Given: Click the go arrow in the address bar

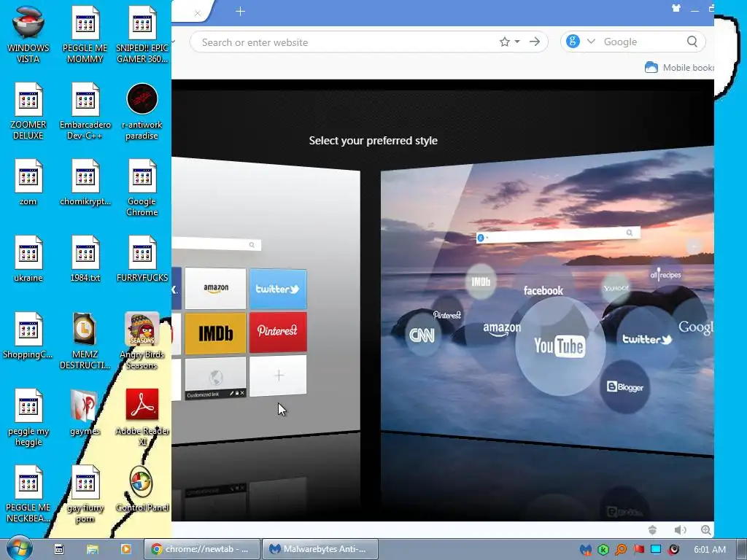Looking at the screenshot, I should (x=535, y=42).
